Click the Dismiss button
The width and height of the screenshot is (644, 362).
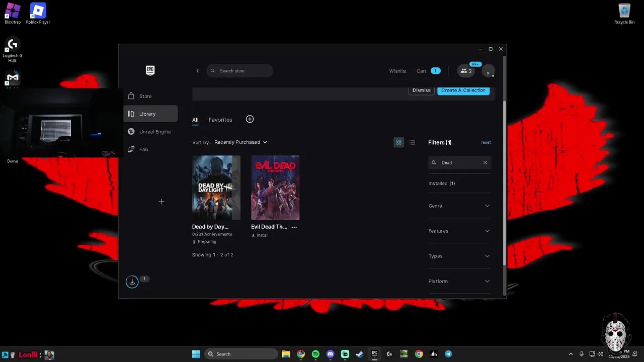(421, 90)
